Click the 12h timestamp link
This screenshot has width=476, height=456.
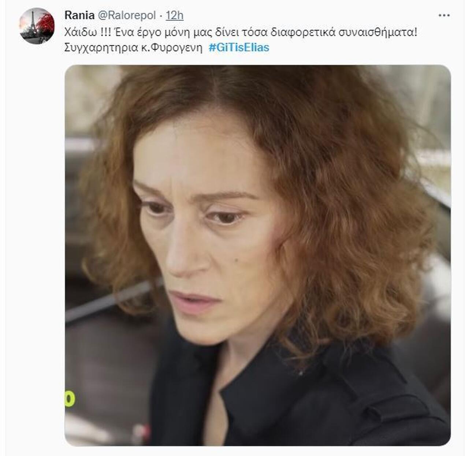click(175, 15)
